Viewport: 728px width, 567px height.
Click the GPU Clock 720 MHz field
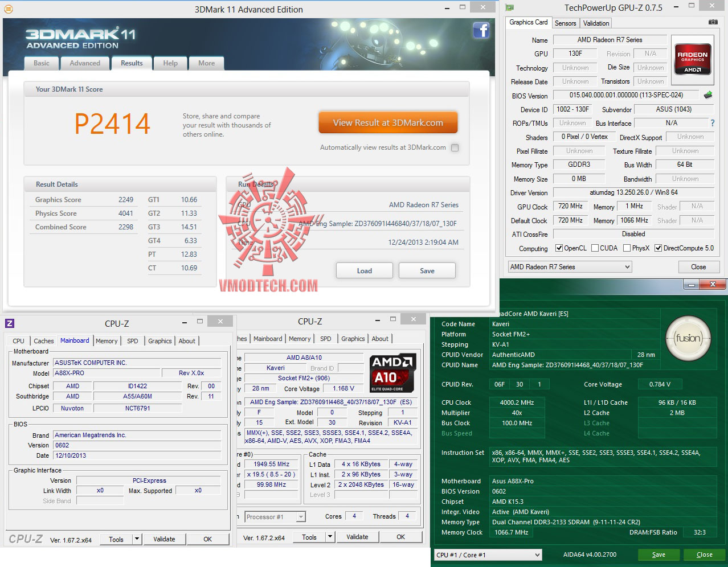[x=570, y=206]
